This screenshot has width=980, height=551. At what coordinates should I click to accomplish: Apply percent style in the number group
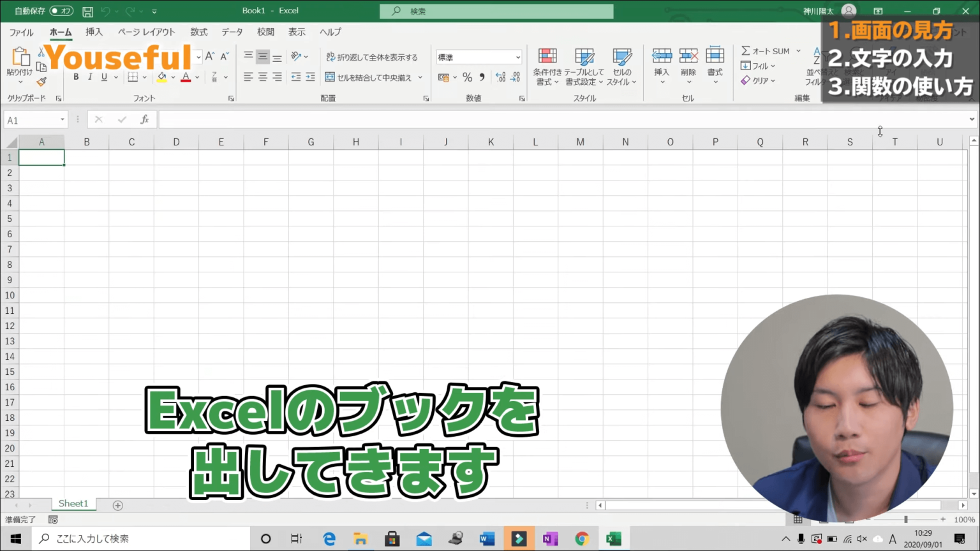click(468, 77)
